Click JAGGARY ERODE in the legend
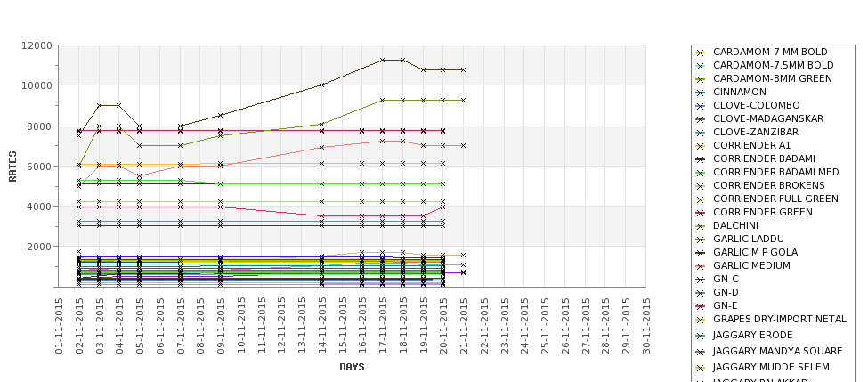 click(x=745, y=335)
